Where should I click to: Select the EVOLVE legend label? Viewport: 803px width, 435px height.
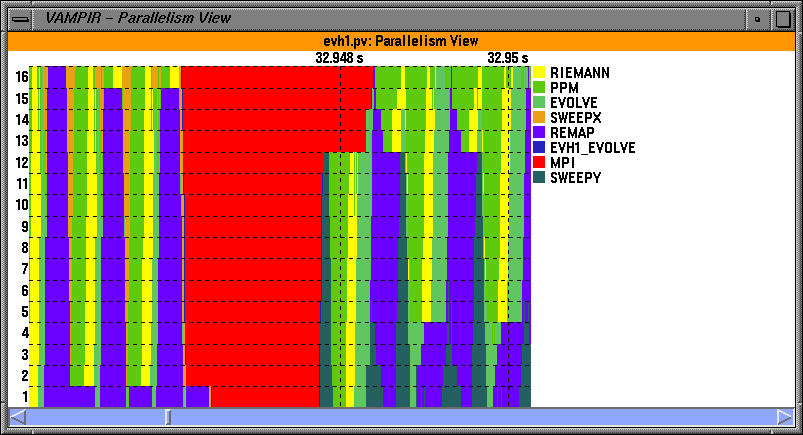pos(574,102)
